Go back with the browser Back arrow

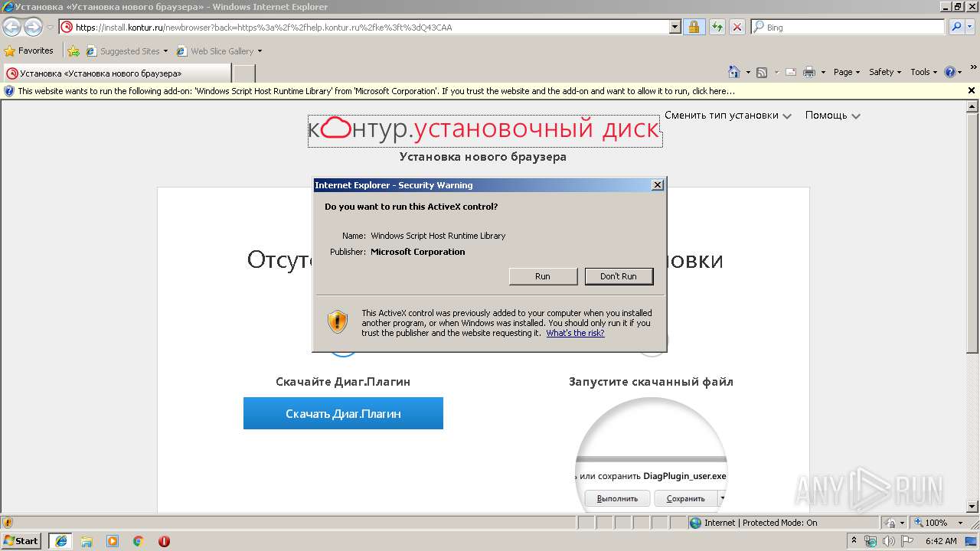[12, 28]
